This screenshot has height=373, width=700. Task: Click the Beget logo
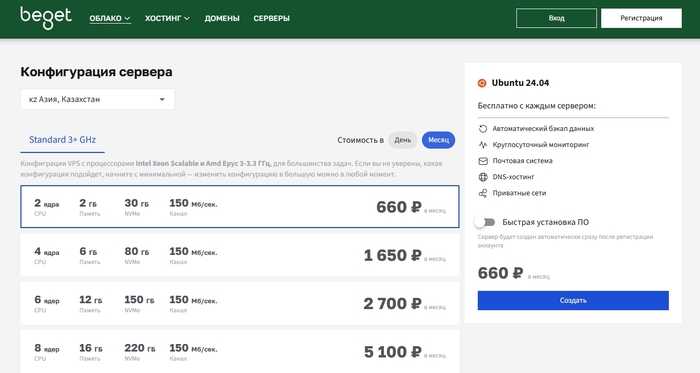46,18
